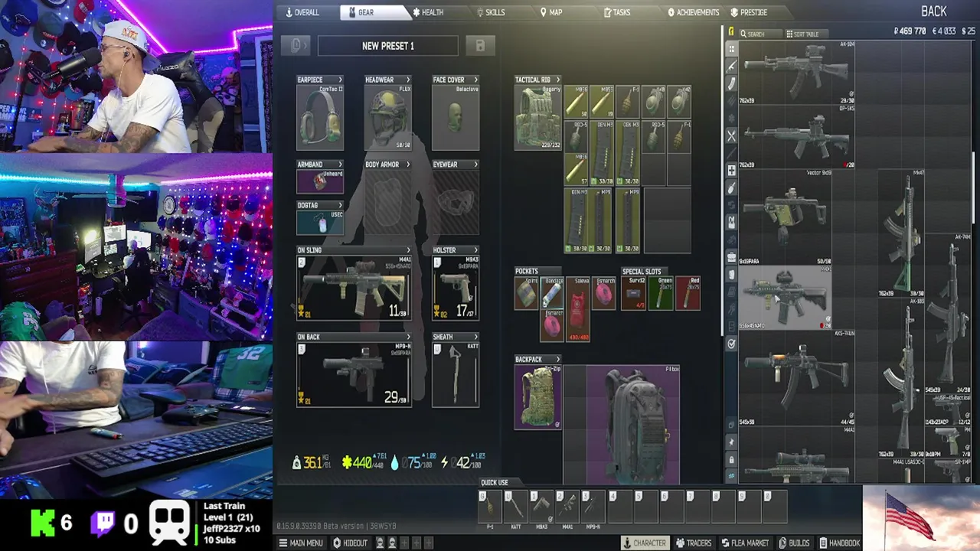
Task: Select the KATT melee weapon in sheath
Action: pos(456,374)
